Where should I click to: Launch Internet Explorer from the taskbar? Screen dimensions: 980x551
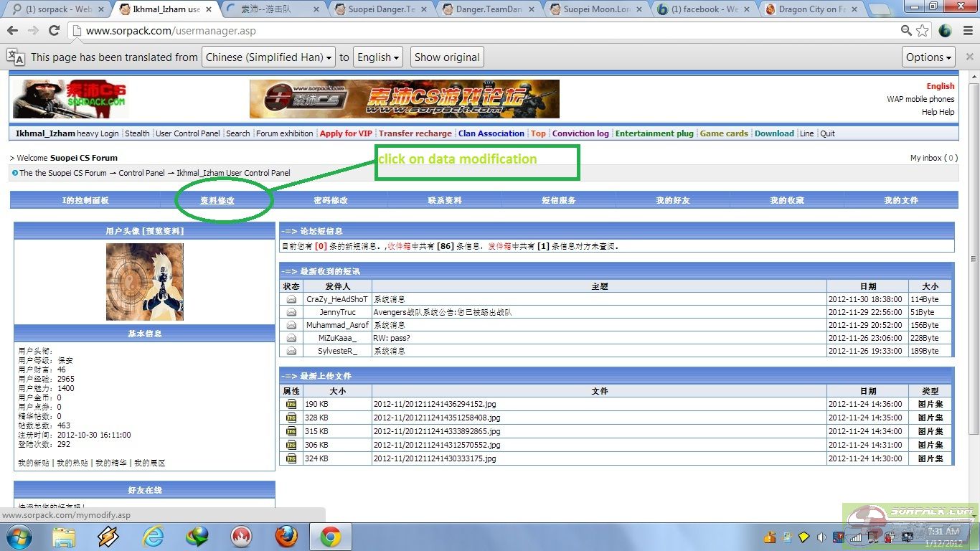tap(153, 536)
